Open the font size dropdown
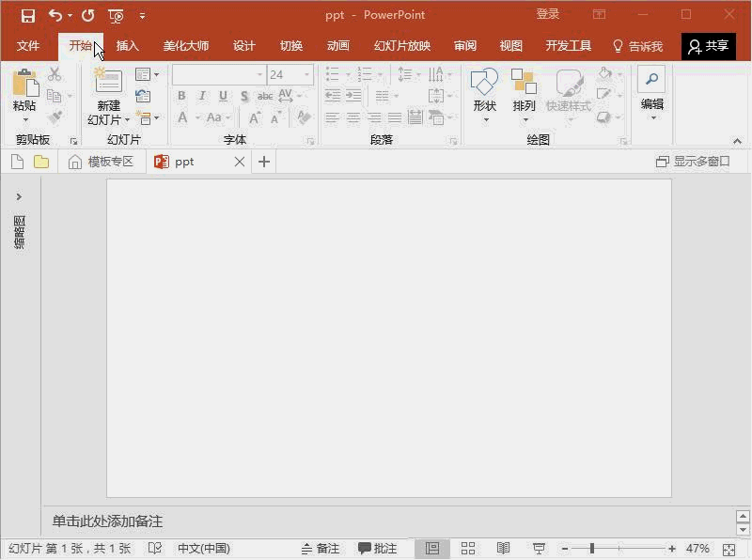 click(306, 74)
